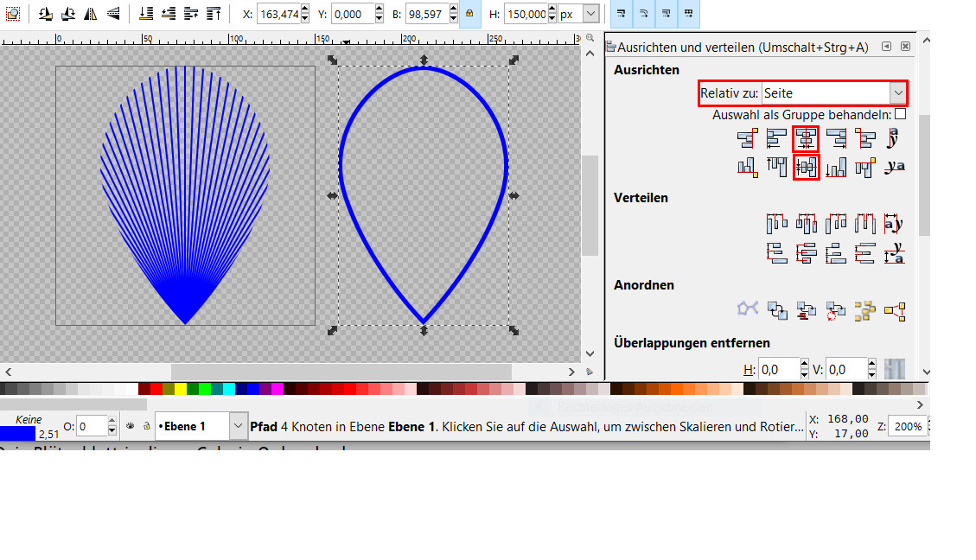
Task: Click the zoom 200% field
Action: pos(909,426)
